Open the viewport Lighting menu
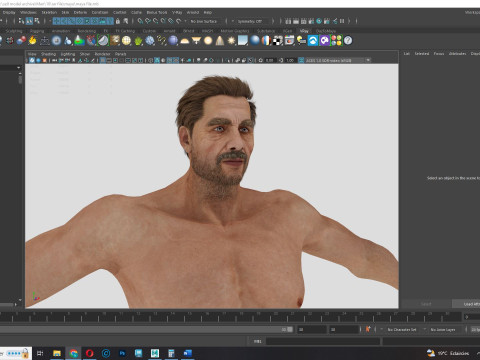Screen dimensions: 480x360 68,54
